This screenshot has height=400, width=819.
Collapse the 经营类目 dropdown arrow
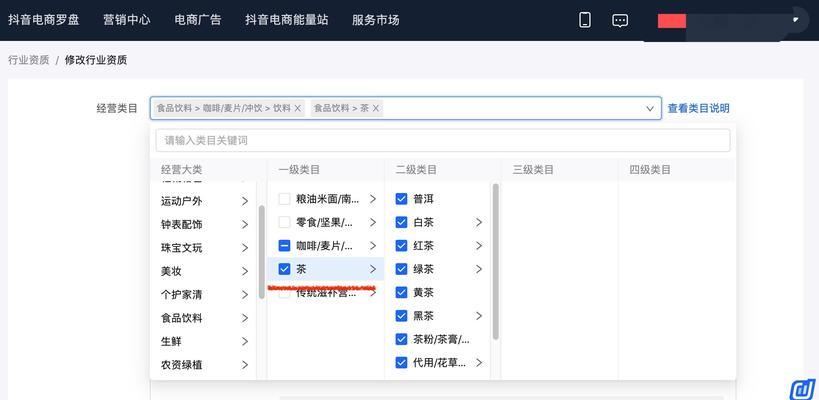pos(650,109)
